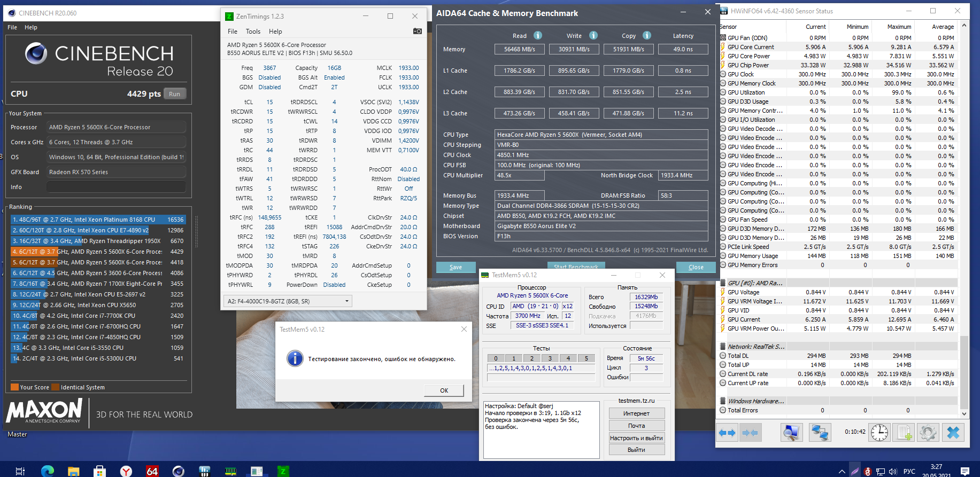Show hidden tray icons chevron

pos(842,472)
